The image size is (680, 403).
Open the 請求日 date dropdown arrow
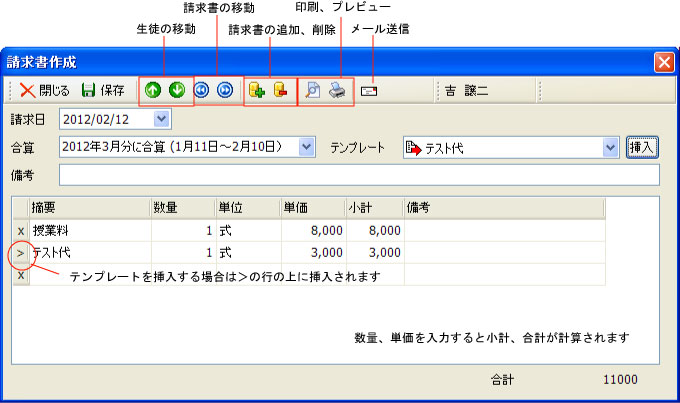(162, 119)
